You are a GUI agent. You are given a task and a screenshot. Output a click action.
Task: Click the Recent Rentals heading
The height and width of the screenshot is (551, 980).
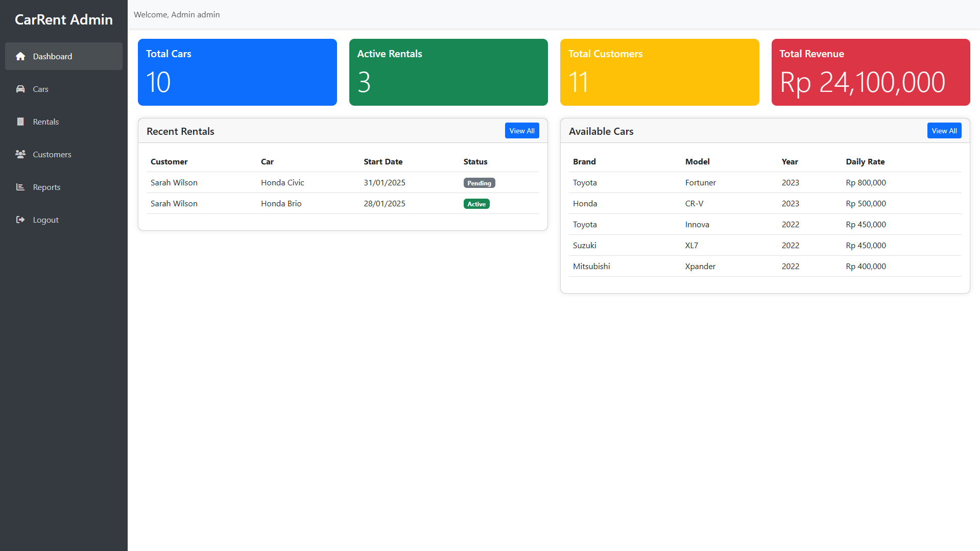[180, 131]
